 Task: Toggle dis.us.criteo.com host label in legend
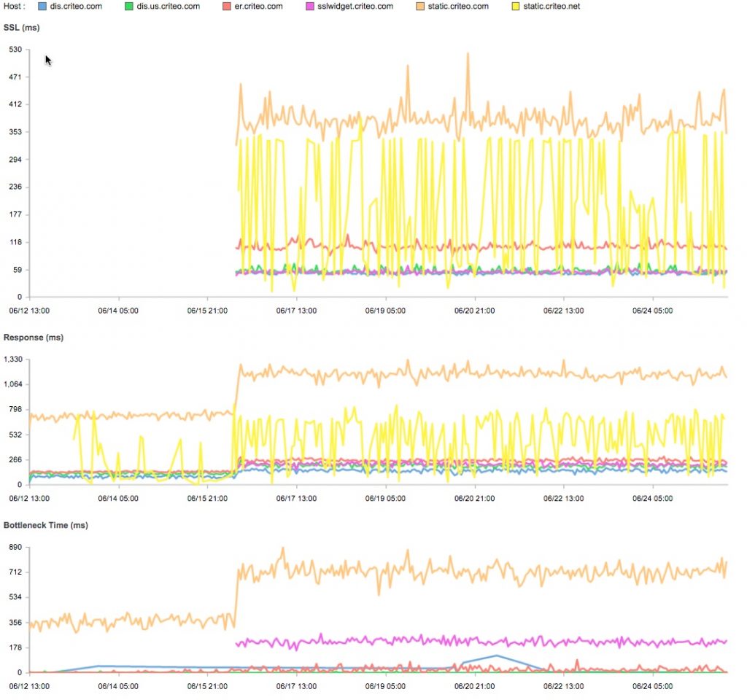[169, 7]
